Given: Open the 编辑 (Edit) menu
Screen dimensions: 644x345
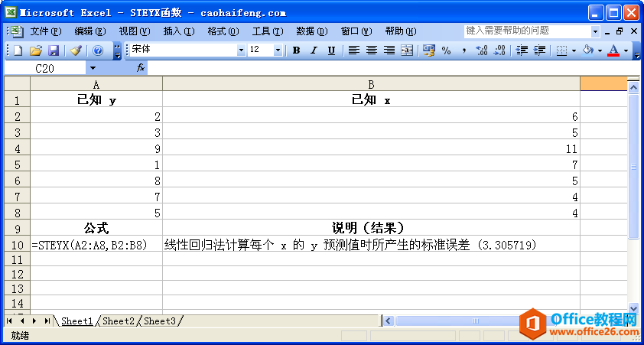Looking at the screenshot, I should click(90, 31).
